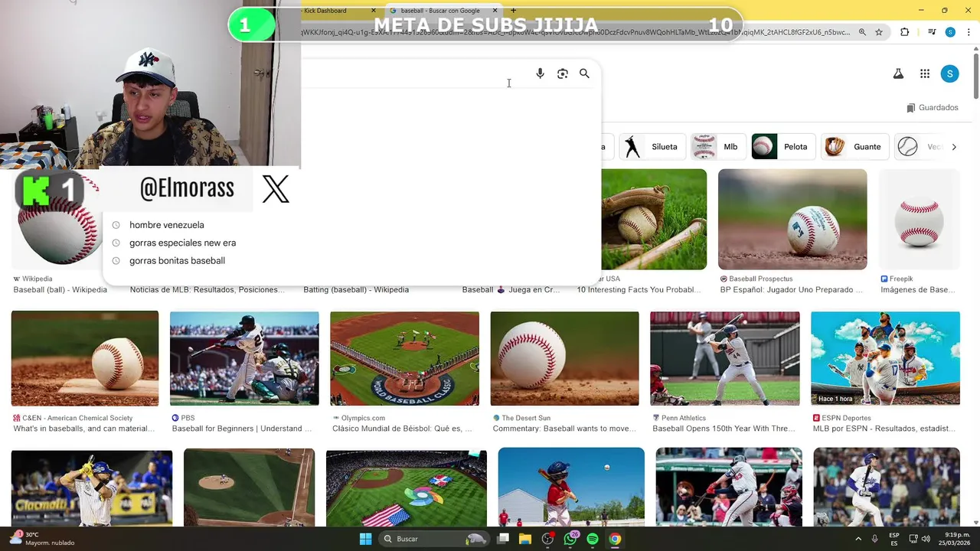Bookmark page with star icon

pos(879,32)
